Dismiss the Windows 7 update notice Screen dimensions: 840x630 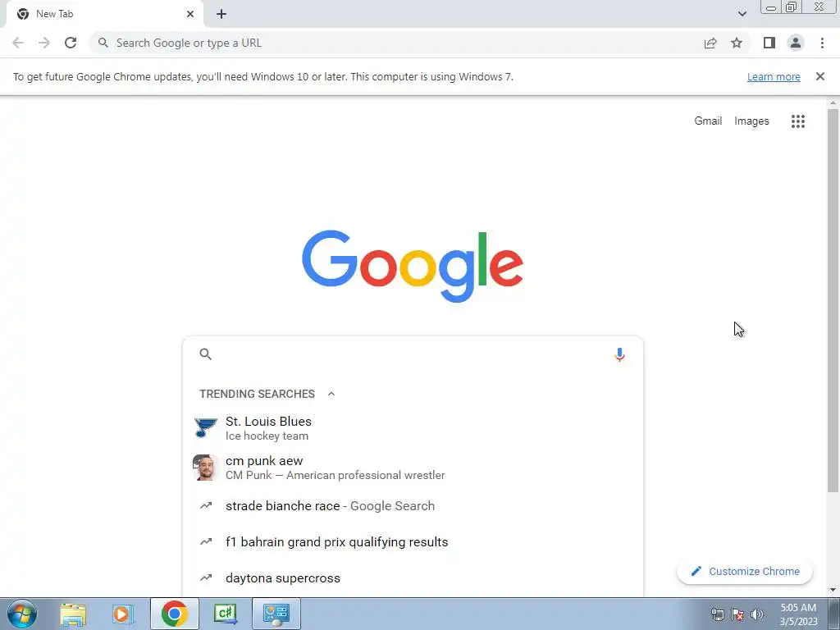819,76
